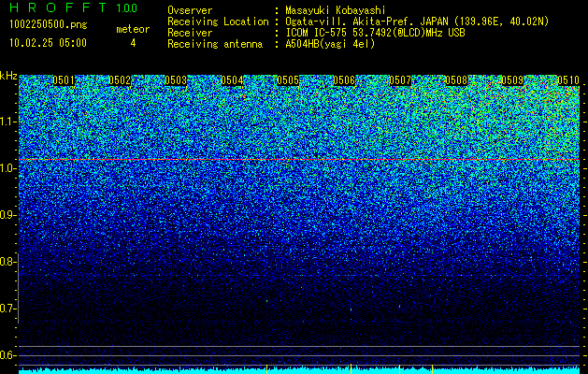
Task: Click the Receiver field label
Action: point(190,33)
